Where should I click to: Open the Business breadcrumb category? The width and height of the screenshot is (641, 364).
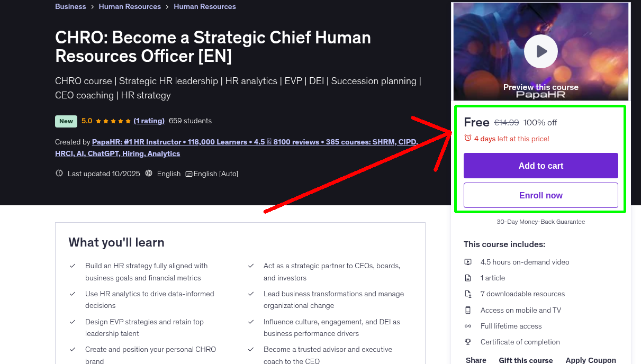[x=70, y=6]
